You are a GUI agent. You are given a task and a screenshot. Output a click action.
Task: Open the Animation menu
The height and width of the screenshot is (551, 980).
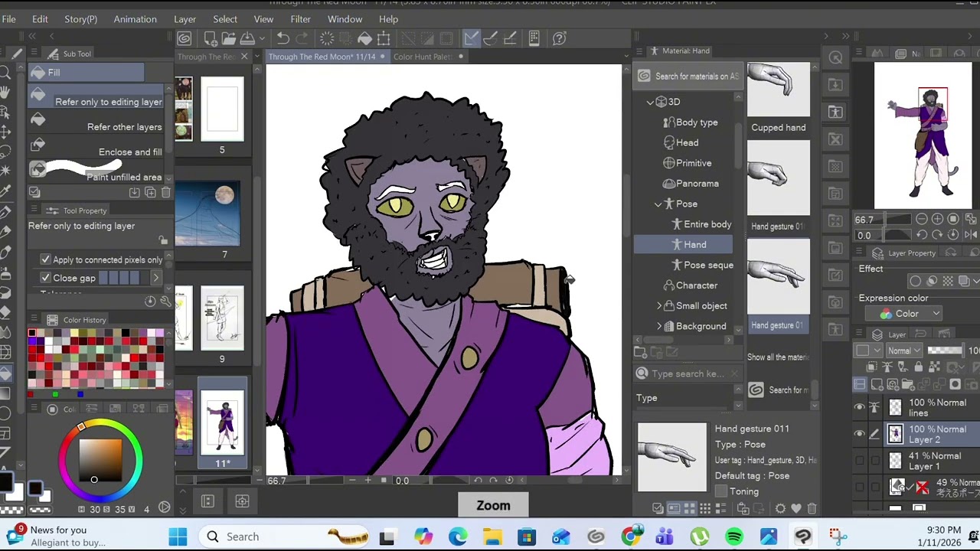pos(135,19)
